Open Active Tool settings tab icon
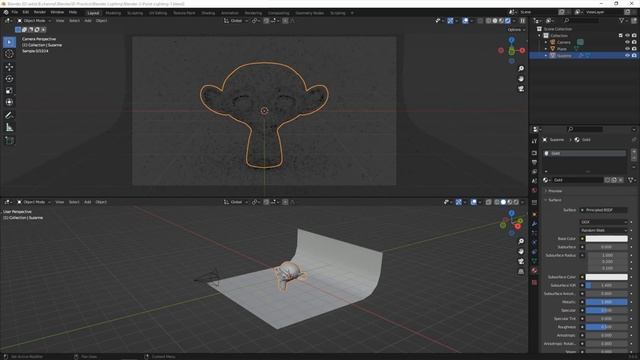The image size is (640, 360). (534, 141)
